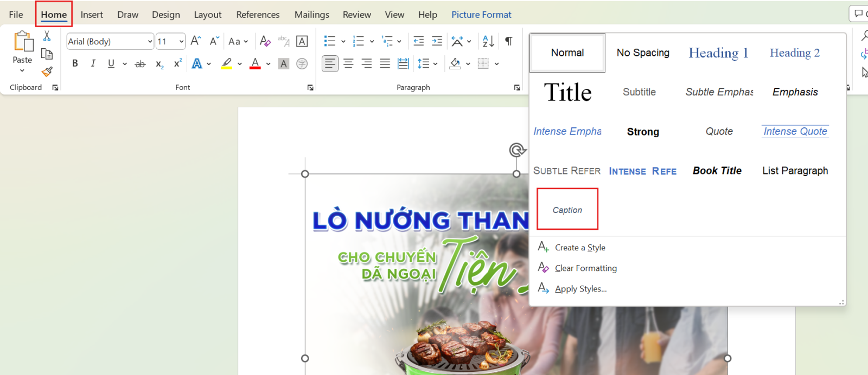Viewport: 868px width, 375px height.
Task: Open the Picture Format tab
Action: click(x=481, y=15)
